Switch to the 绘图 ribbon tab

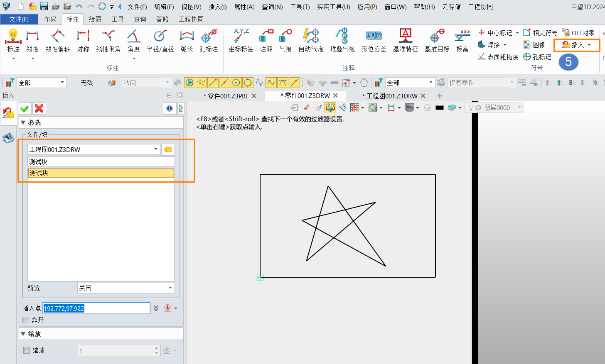point(95,19)
